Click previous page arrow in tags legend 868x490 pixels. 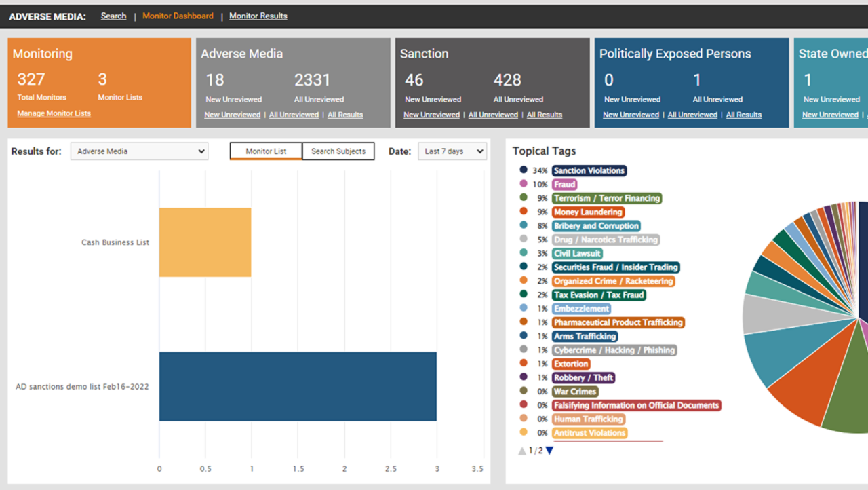521,451
